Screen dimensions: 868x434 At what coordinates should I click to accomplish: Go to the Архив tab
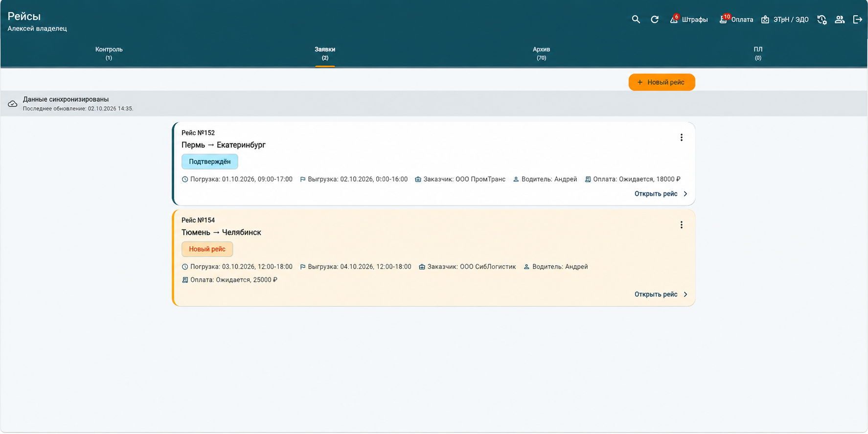[x=541, y=53]
